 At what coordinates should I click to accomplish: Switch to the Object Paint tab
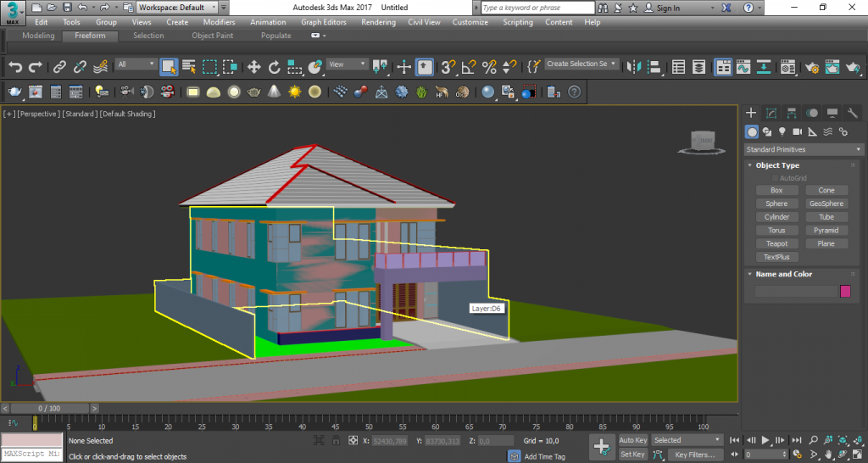pos(213,36)
